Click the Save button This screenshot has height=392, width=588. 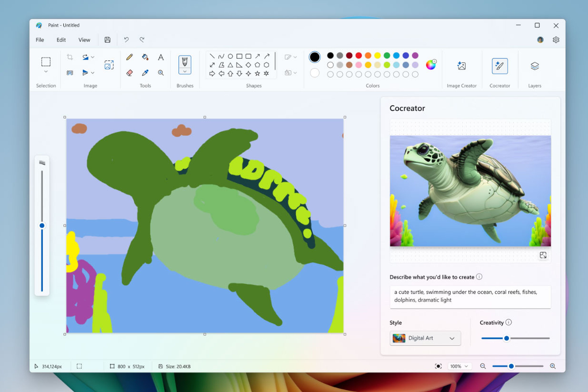[x=107, y=40]
